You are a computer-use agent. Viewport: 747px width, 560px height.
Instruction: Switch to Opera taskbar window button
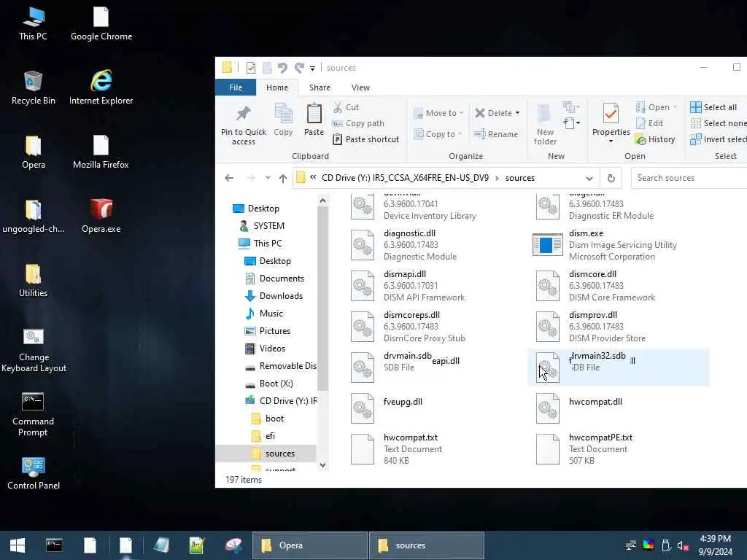(309, 545)
